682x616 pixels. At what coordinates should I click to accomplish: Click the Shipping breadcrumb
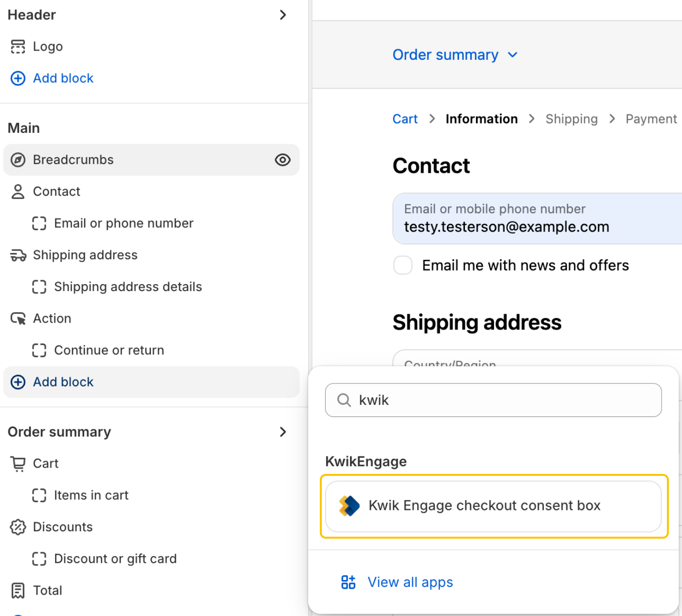tap(571, 119)
